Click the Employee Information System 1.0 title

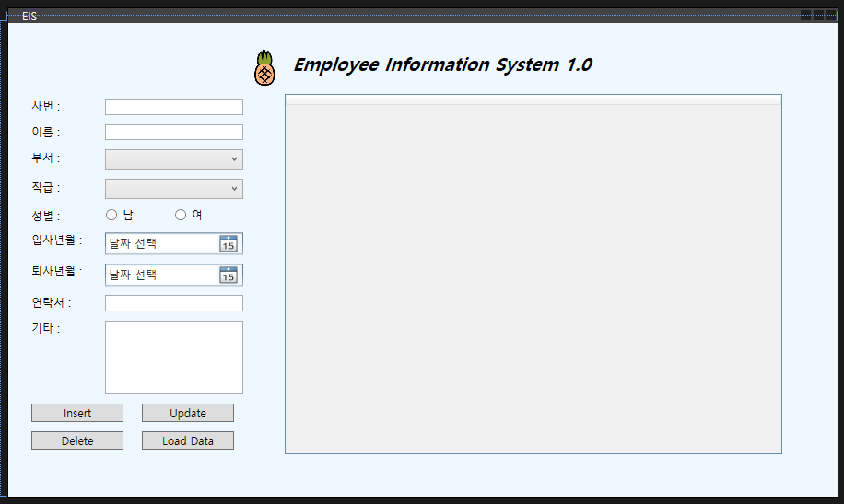442,64
